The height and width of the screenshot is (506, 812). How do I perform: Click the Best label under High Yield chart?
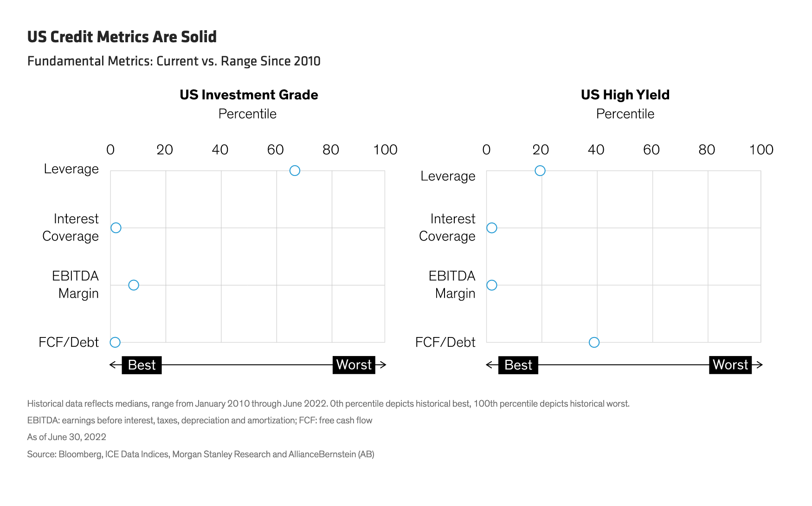518,365
